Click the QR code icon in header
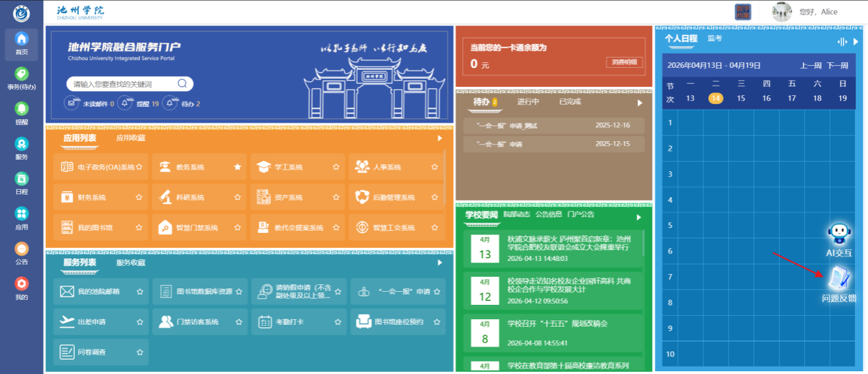The width and height of the screenshot is (868, 374). (743, 12)
